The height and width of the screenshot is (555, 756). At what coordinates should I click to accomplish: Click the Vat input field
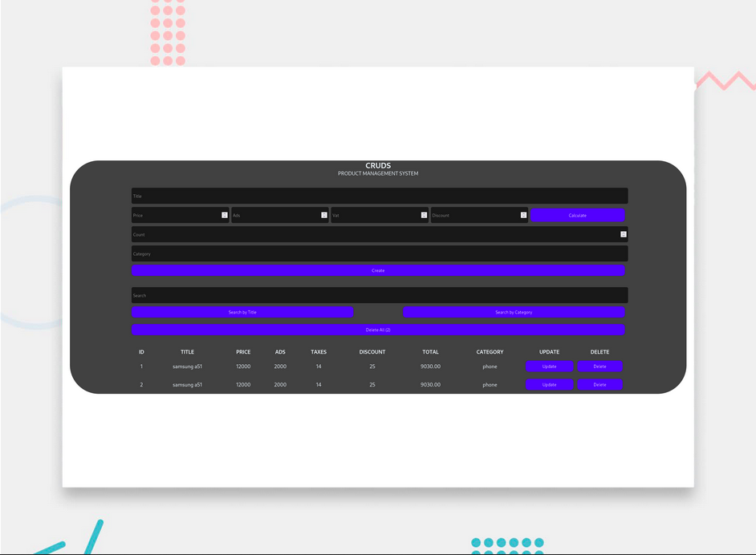374,215
